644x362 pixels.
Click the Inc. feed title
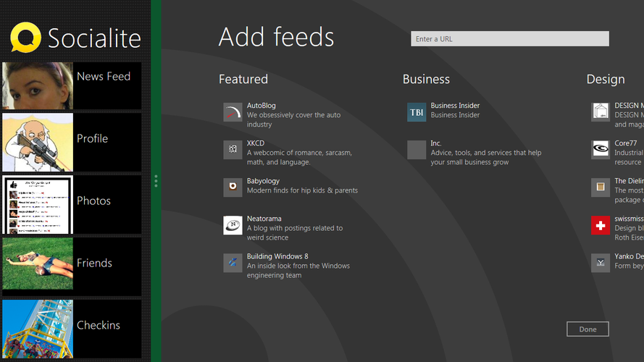point(436,143)
